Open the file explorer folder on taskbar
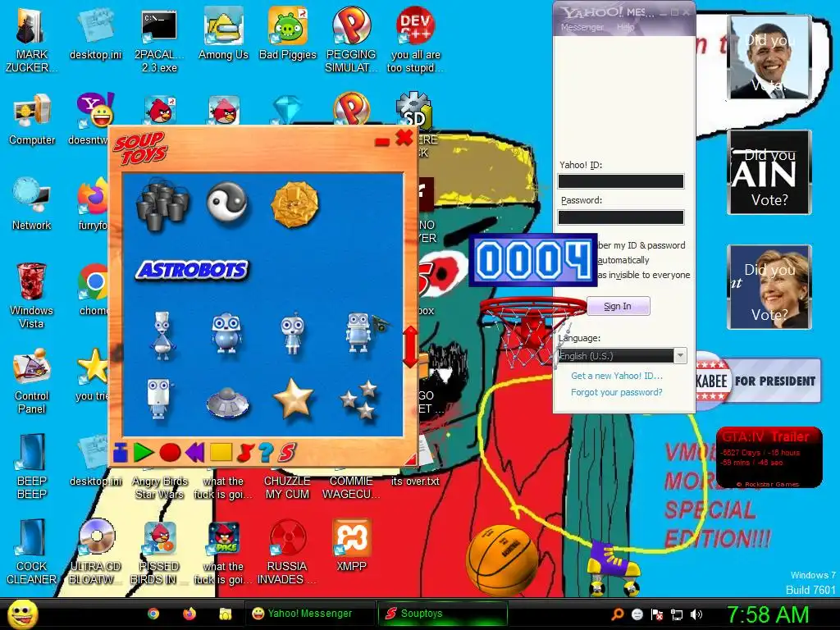The image size is (840, 630). (x=225, y=614)
